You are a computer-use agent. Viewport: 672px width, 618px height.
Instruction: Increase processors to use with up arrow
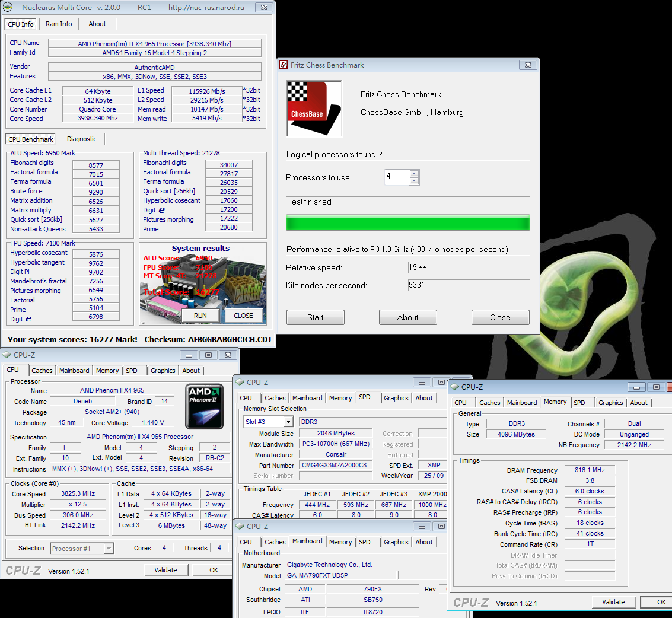415,174
